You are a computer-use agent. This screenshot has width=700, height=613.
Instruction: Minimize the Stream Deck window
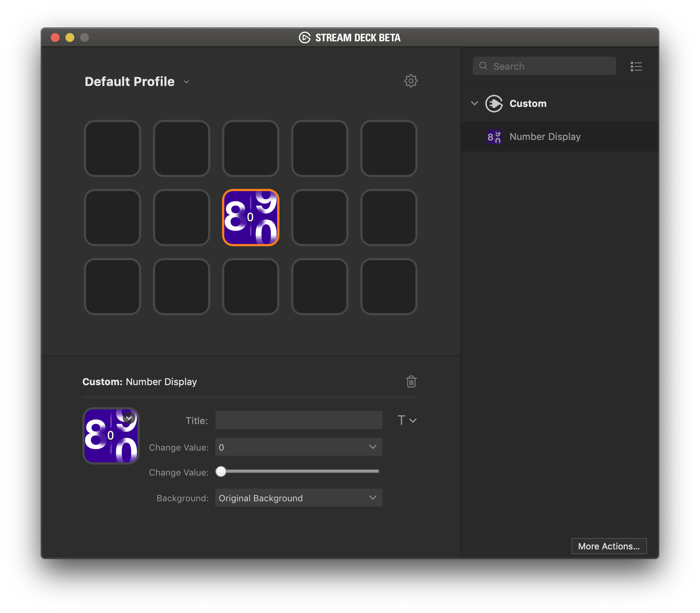pyautogui.click(x=70, y=37)
